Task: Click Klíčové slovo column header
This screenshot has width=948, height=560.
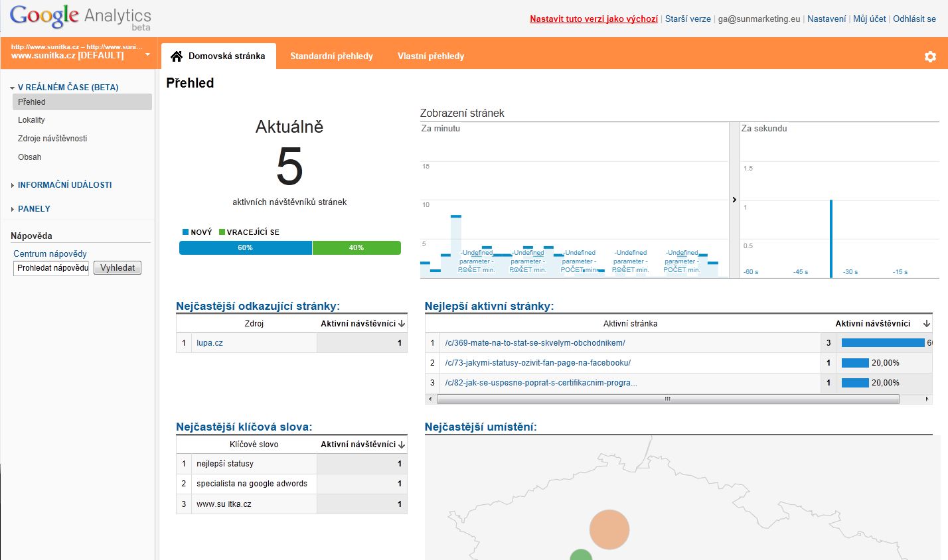Action: 254,445
